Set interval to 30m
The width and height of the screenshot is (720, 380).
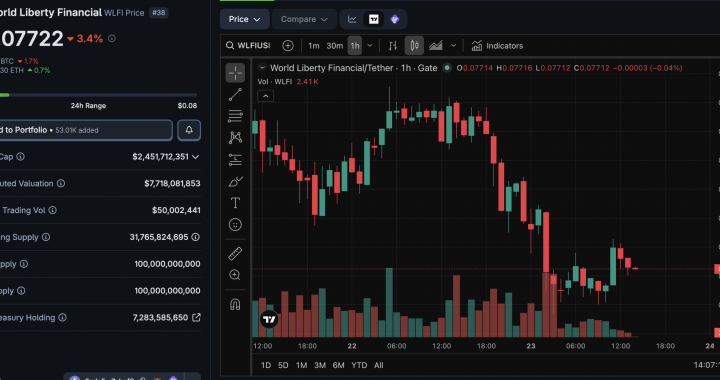[335, 45]
